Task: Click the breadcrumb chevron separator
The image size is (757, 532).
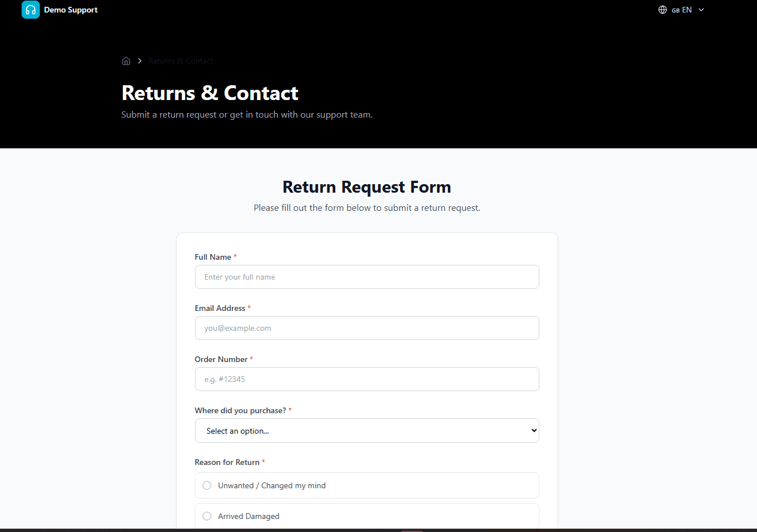Action: (x=139, y=61)
